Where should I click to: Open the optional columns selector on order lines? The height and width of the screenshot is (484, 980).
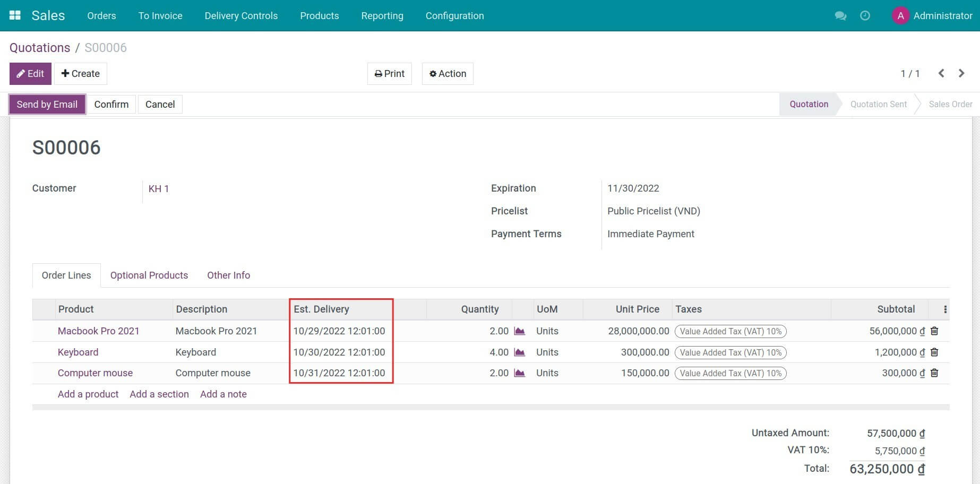[x=944, y=309]
